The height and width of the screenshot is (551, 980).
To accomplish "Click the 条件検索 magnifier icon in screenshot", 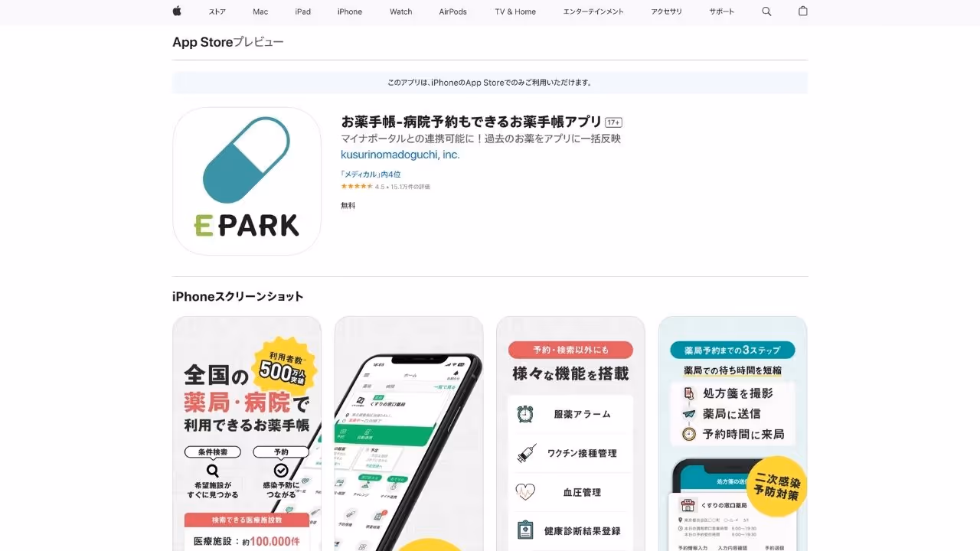I will tap(213, 471).
